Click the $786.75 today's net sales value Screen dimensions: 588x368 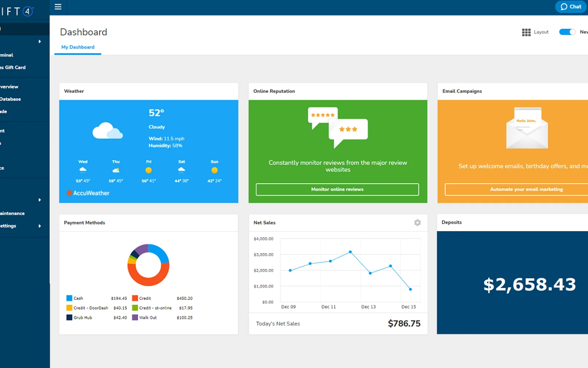[x=404, y=323]
